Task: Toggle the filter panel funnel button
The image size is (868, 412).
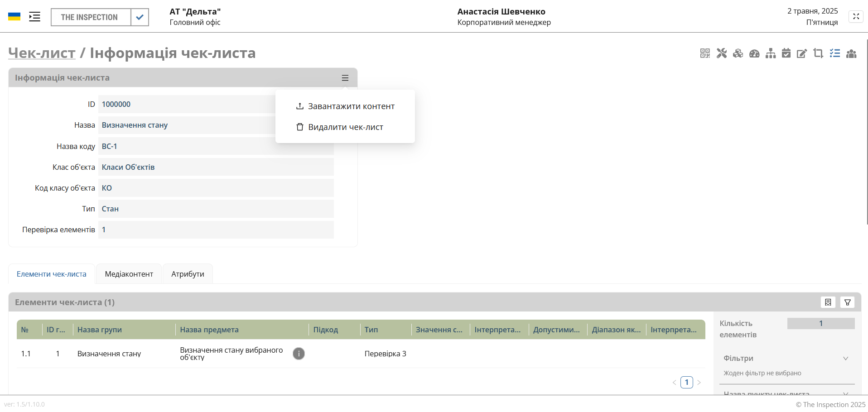Action: (x=847, y=302)
